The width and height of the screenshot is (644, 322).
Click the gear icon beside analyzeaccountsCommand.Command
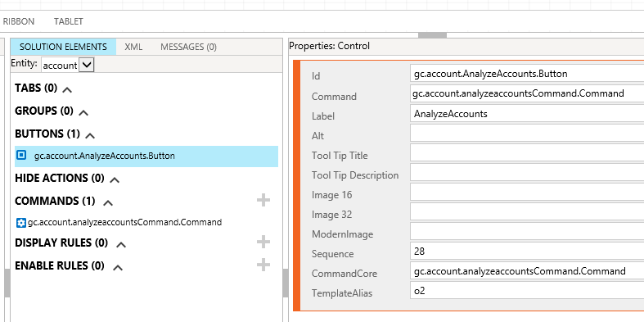coord(21,223)
